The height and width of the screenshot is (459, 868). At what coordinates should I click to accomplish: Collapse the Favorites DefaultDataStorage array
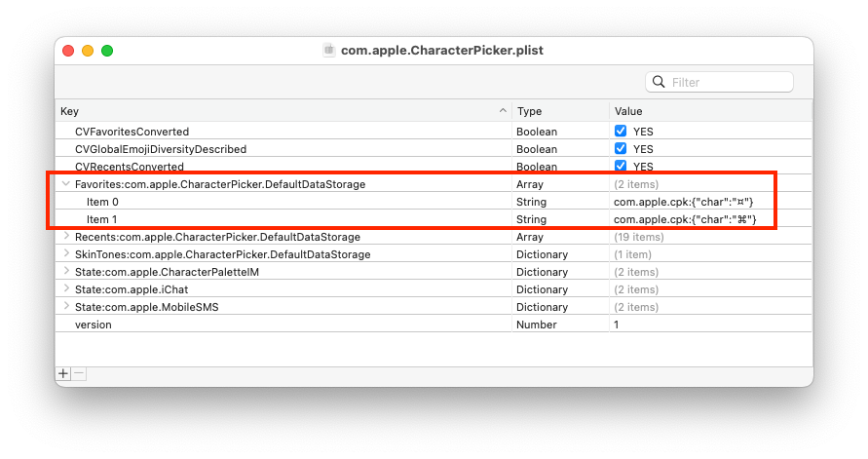point(65,184)
